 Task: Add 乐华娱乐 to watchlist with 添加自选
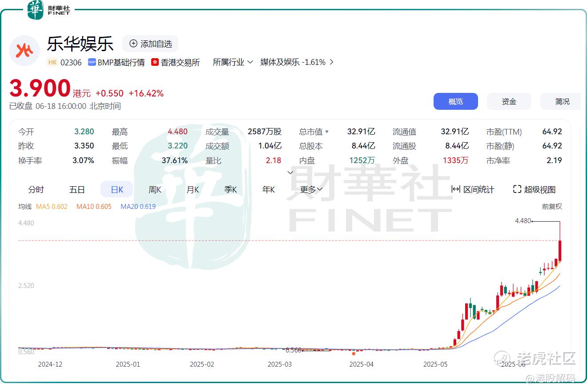150,44
